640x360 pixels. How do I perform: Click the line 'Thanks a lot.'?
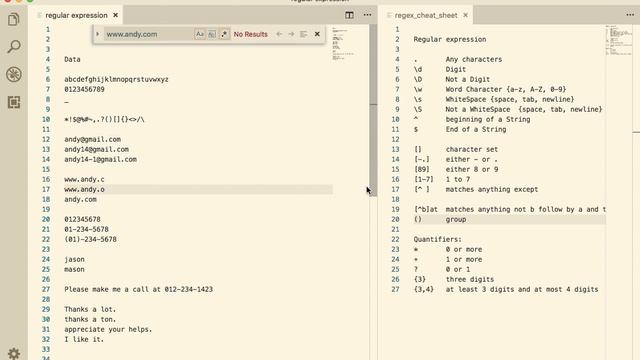[x=90, y=309]
